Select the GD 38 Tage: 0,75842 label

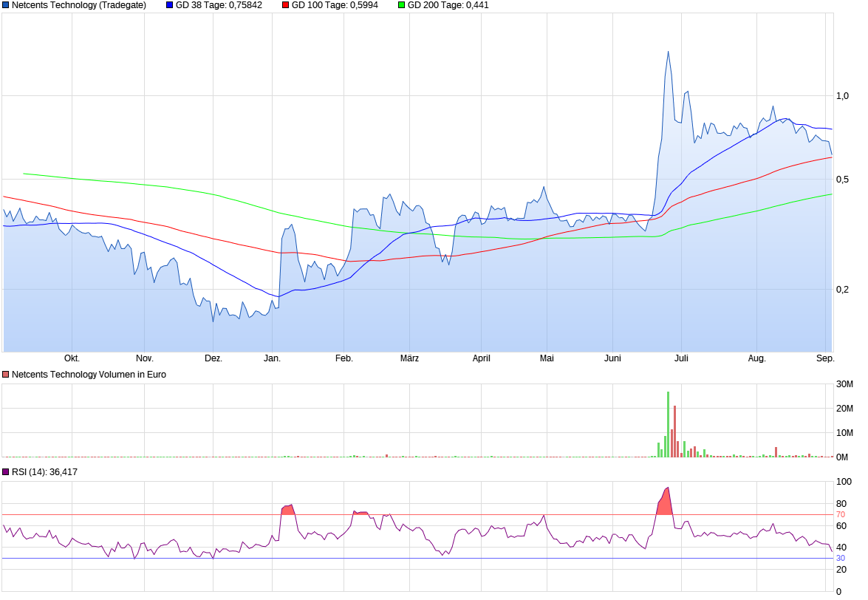tap(219, 5)
